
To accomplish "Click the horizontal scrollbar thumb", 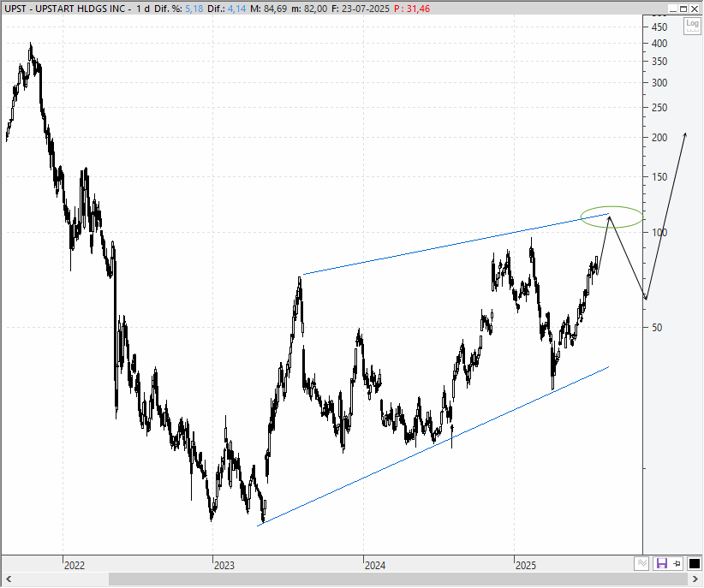I will (x=397, y=579).
